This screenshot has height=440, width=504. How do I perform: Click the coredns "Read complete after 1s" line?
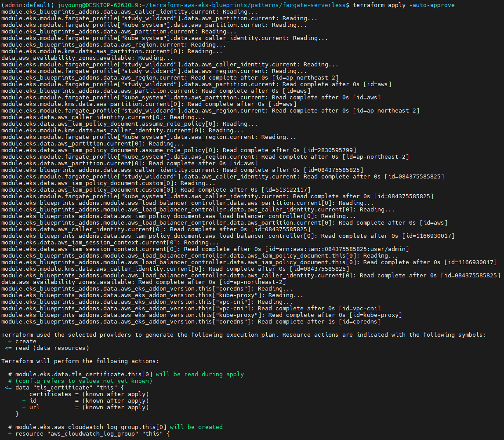click(x=191, y=322)
